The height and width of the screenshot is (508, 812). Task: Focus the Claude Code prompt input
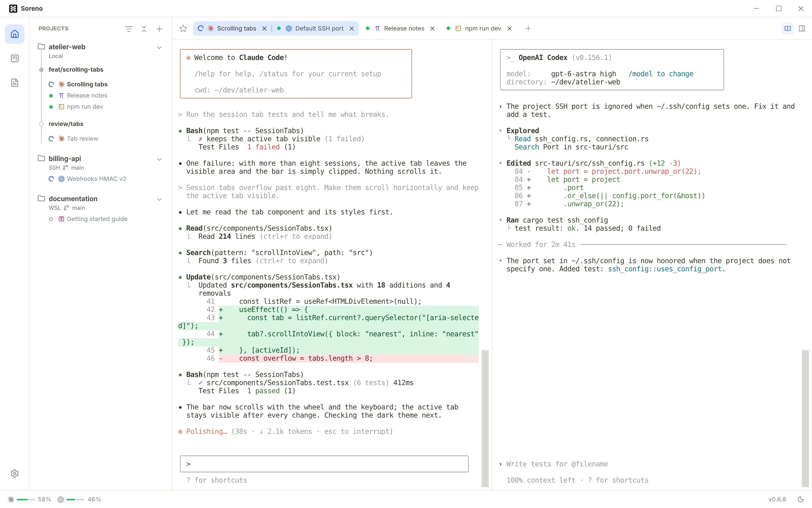324,464
